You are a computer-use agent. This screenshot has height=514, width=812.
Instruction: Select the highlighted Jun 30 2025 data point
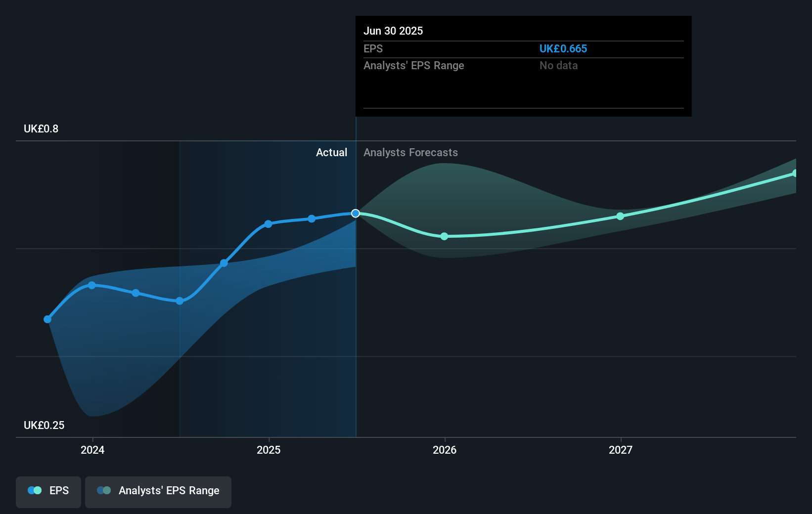(x=355, y=214)
